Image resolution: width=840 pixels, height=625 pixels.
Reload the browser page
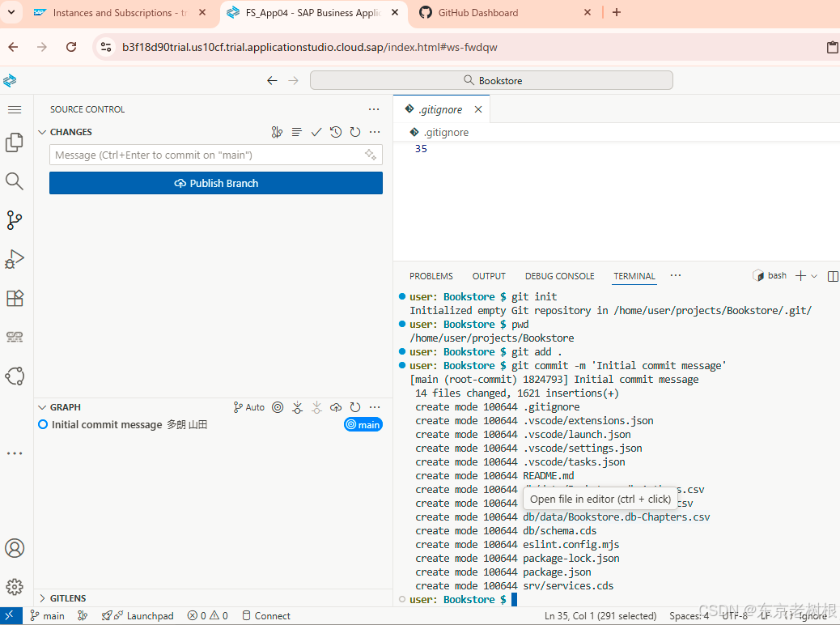(x=70, y=47)
